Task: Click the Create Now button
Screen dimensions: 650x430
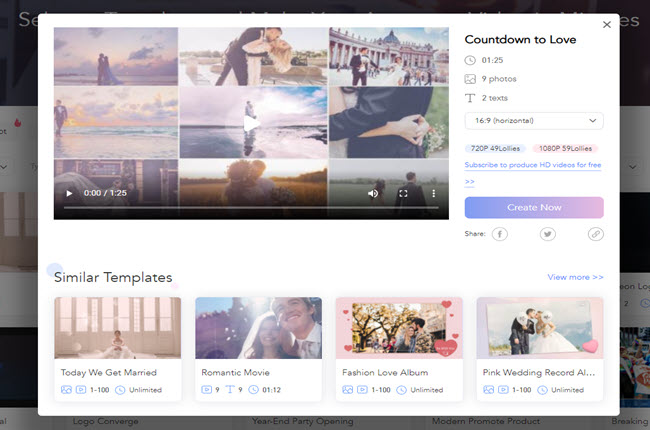Action: click(x=534, y=207)
